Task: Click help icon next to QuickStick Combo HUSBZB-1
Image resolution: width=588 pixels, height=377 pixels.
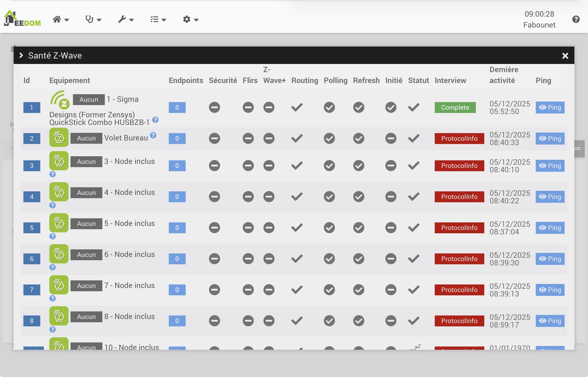Action: point(155,120)
